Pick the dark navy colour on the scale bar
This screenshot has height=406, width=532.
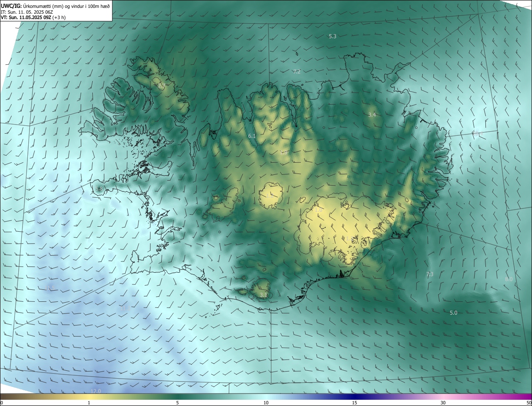355,397
